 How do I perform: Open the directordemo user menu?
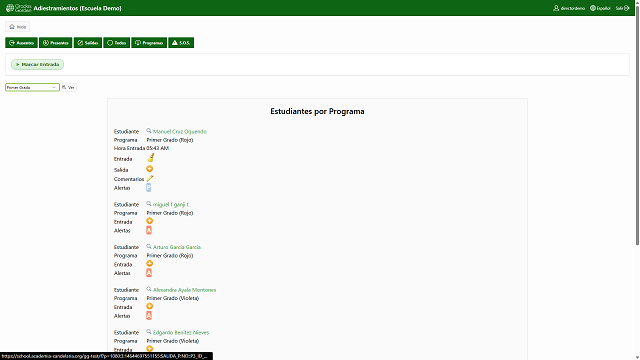pos(569,8)
